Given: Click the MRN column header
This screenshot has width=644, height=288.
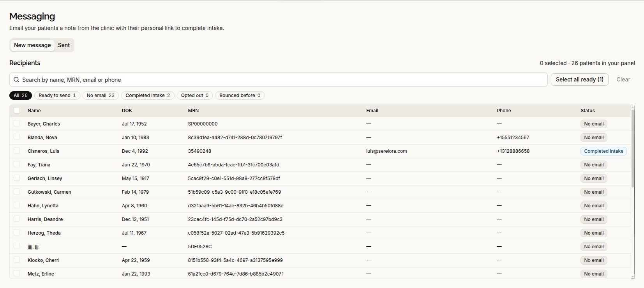Looking at the screenshot, I should [x=193, y=111].
